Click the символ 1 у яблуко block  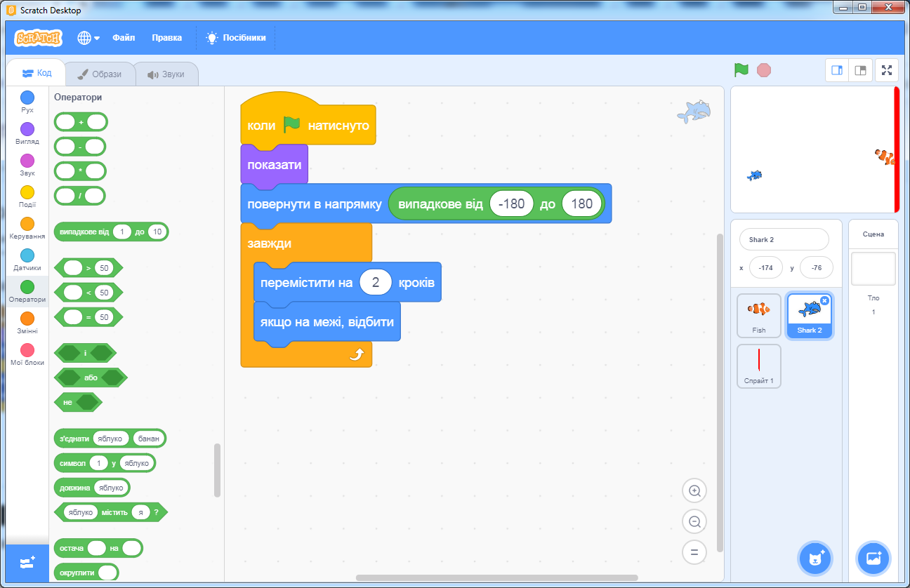pos(105,463)
